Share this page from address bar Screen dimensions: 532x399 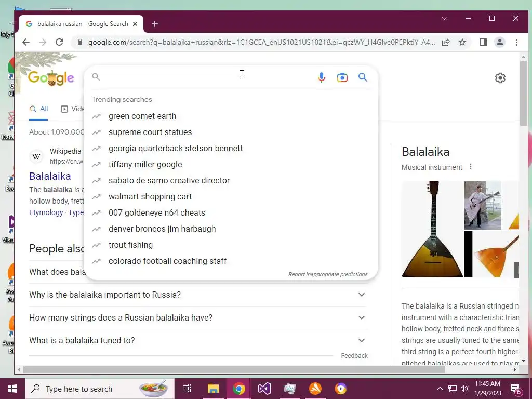(x=445, y=42)
